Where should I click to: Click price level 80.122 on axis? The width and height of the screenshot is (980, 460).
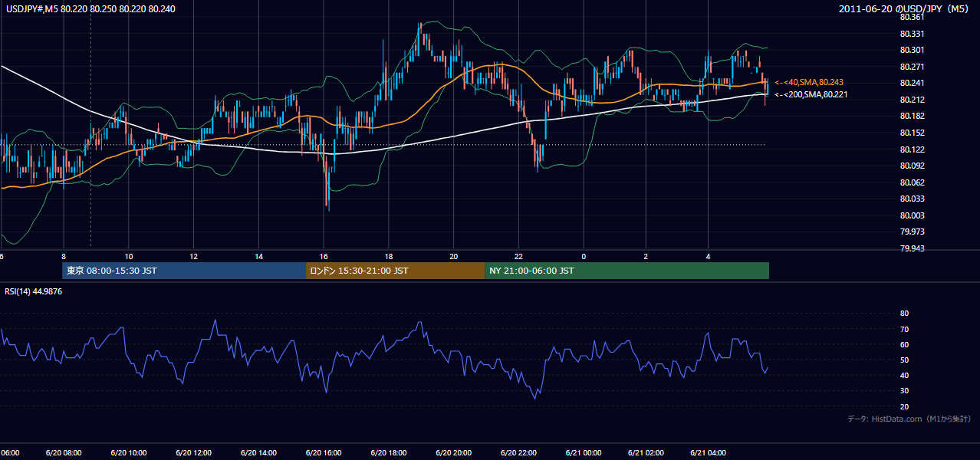pyautogui.click(x=912, y=149)
